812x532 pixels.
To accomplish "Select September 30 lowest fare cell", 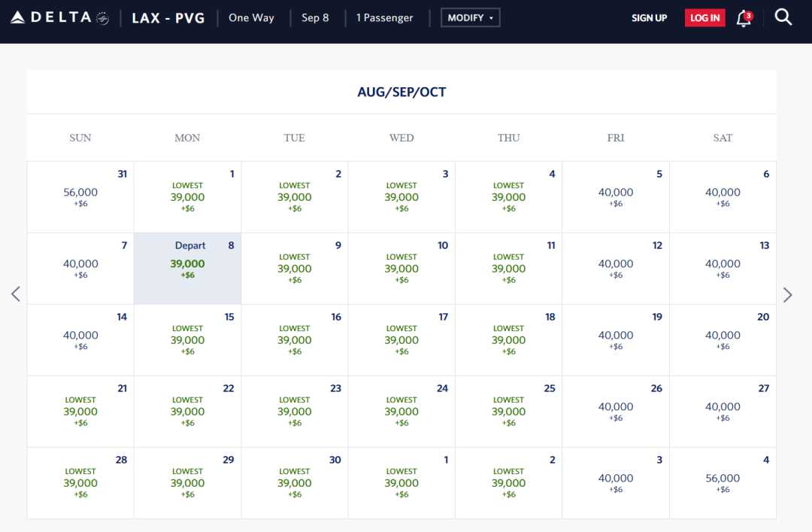I will coord(295,482).
